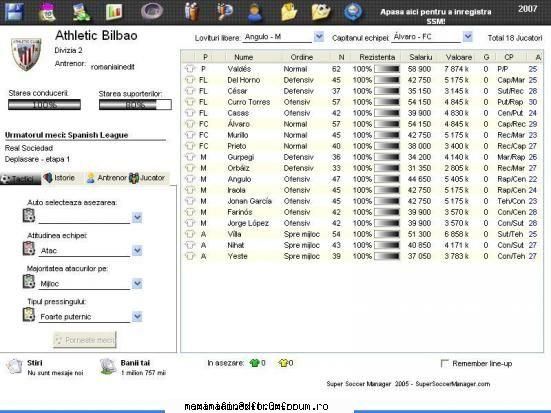
Task: Click the empty Auto selecteaza asezarea field
Action: pyautogui.click(x=84, y=218)
